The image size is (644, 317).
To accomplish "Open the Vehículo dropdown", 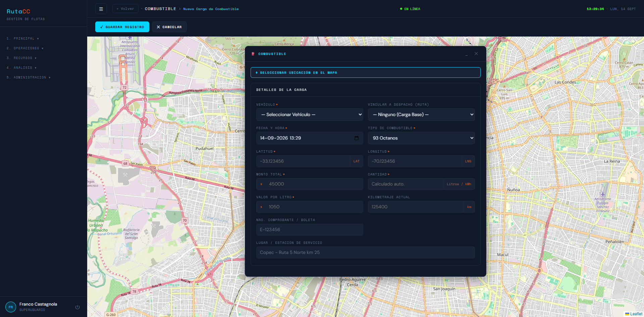I will click(310, 115).
